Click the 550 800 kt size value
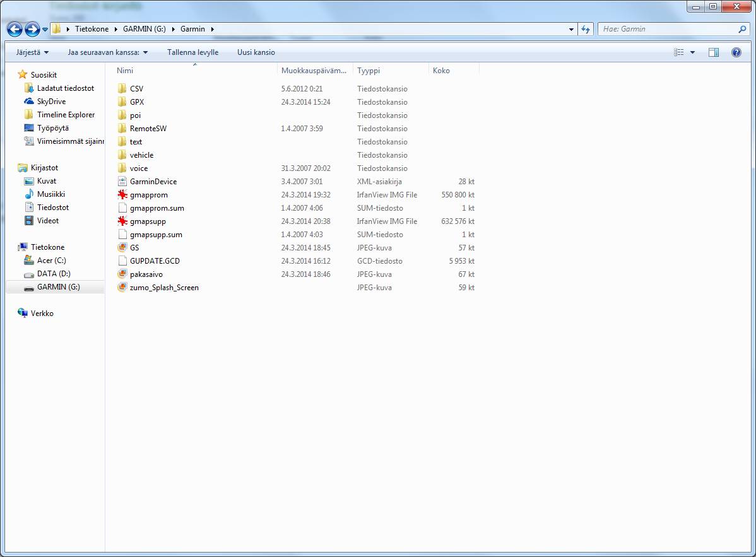756x557 pixels. coord(458,195)
